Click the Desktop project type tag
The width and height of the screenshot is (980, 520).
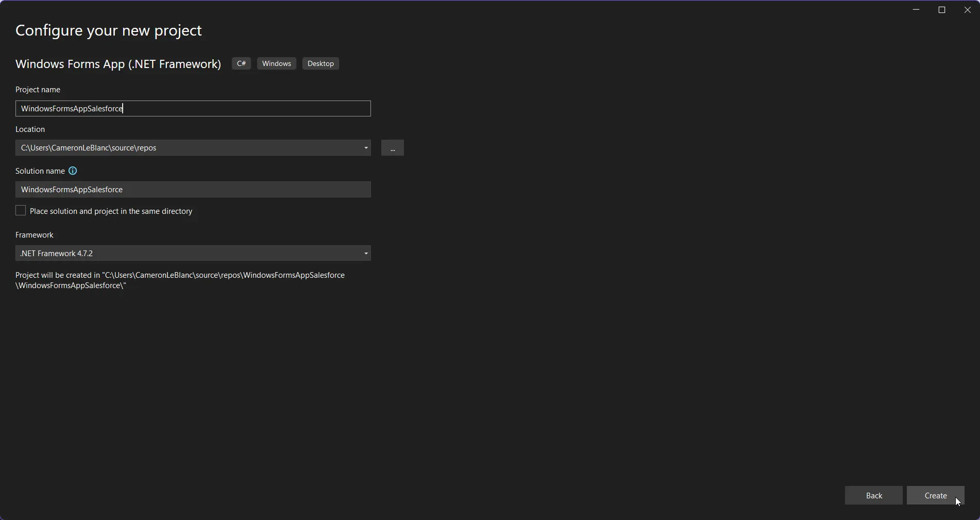[320, 64]
